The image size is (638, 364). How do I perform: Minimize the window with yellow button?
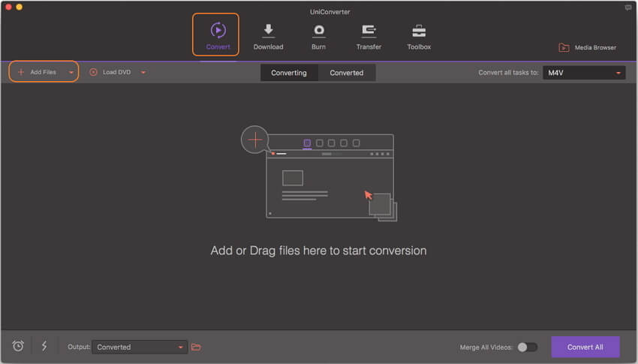[x=19, y=7]
